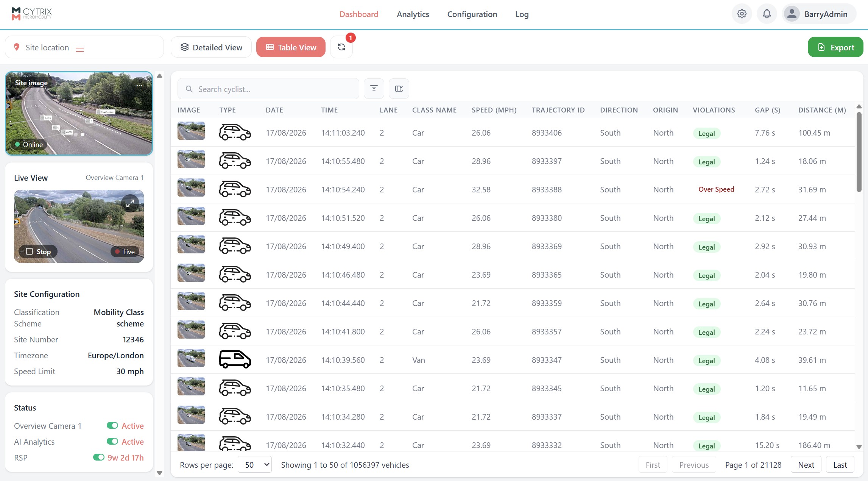Click the car icon for trajectory 8933365

point(235,275)
